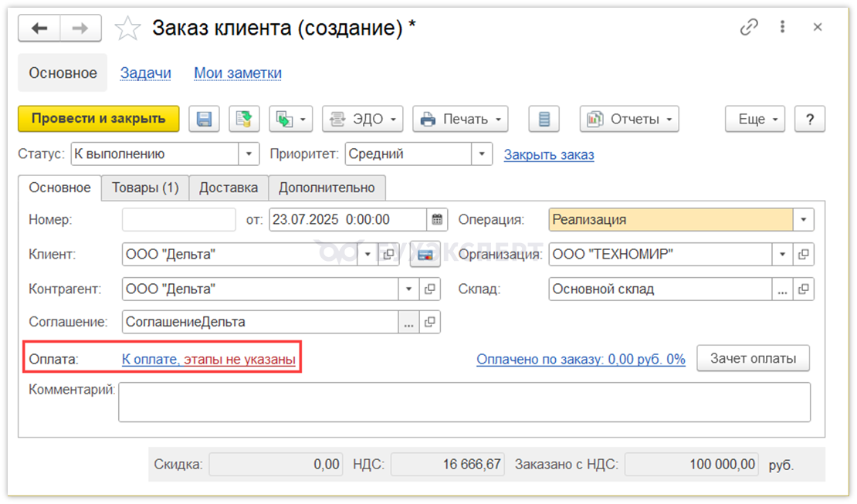This screenshot has height=504, width=857.
Task: Click the document list icon in toolbar
Action: [x=544, y=119]
